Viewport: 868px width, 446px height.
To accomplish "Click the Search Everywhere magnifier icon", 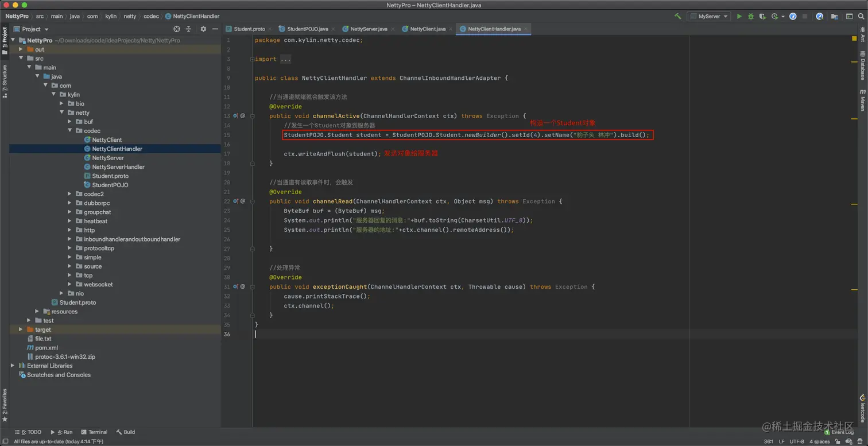I will click(x=861, y=17).
